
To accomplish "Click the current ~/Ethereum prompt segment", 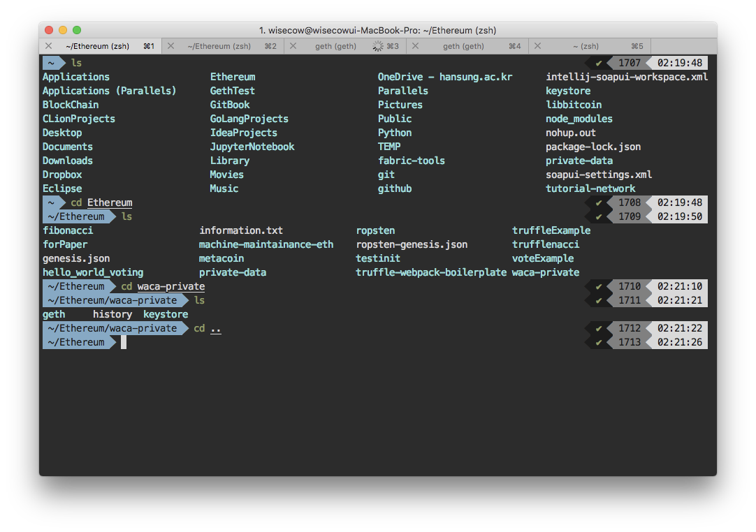I will (76, 342).
